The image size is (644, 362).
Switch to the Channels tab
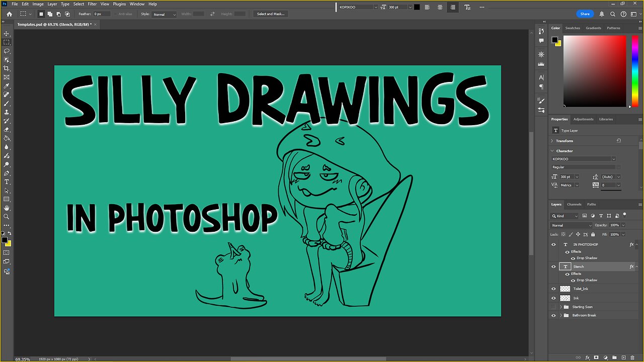[574, 204]
